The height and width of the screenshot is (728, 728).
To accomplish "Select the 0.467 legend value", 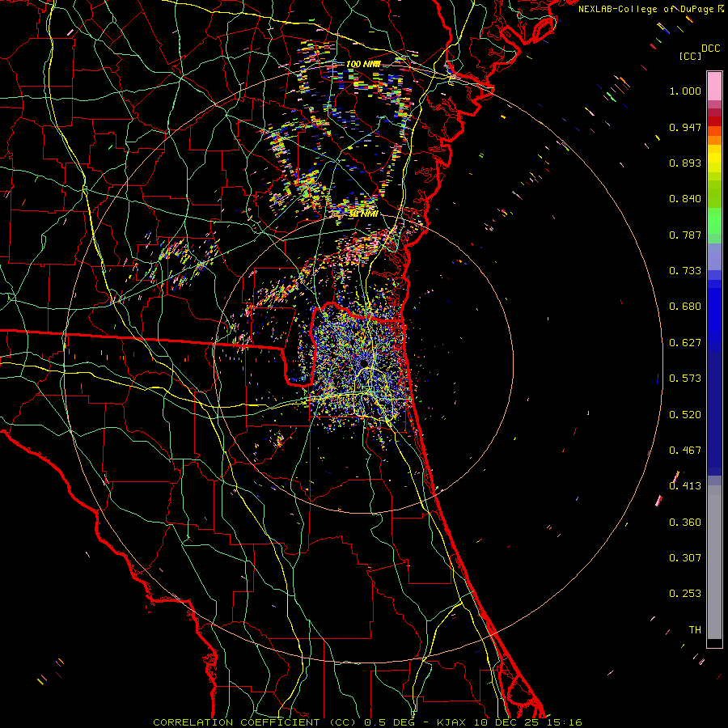I will (x=685, y=451).
